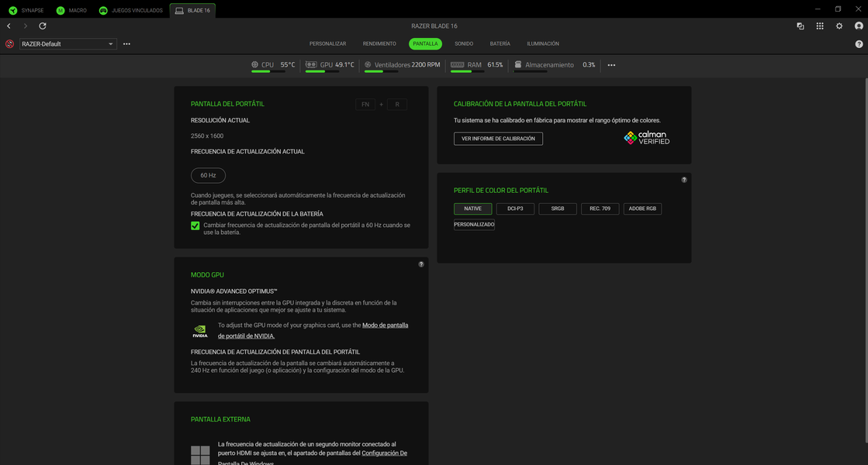Refresh the Synapse page
This screenshot has width=868, height=465.
tap(43, 26)
